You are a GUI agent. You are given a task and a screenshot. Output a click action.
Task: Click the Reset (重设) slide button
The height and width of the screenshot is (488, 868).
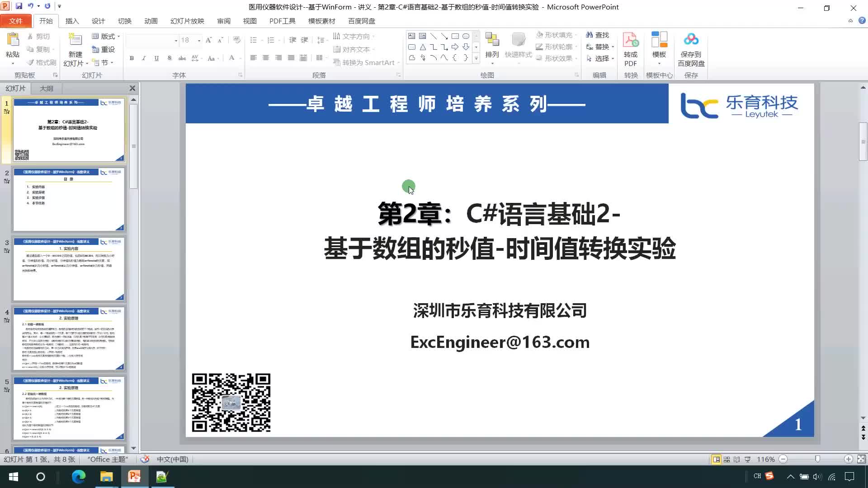pos(103,49)
